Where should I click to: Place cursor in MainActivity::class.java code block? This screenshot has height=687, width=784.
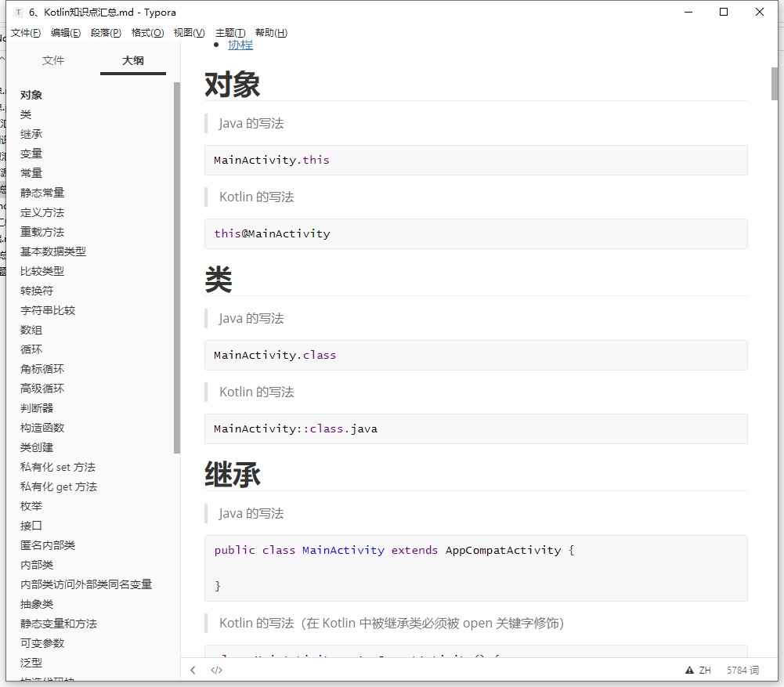[475, 428]
